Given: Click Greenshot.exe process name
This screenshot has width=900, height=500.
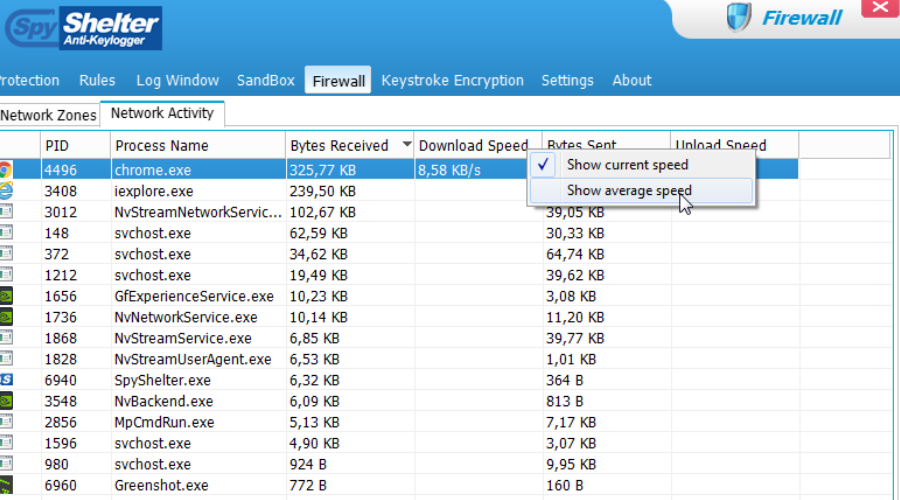Looking at the screenshot, I should 161,486.
